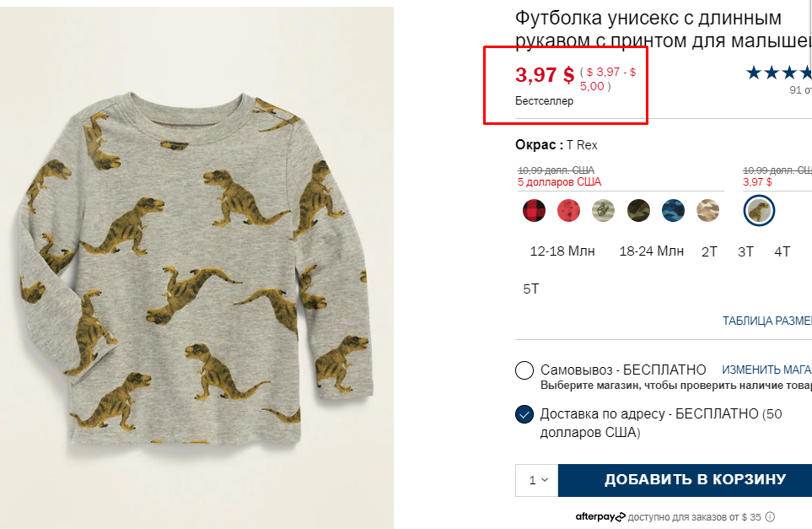The height and width of the screenshot is (529, 812).
Task: Choose size 18-24 Млн
Action: 651,251
